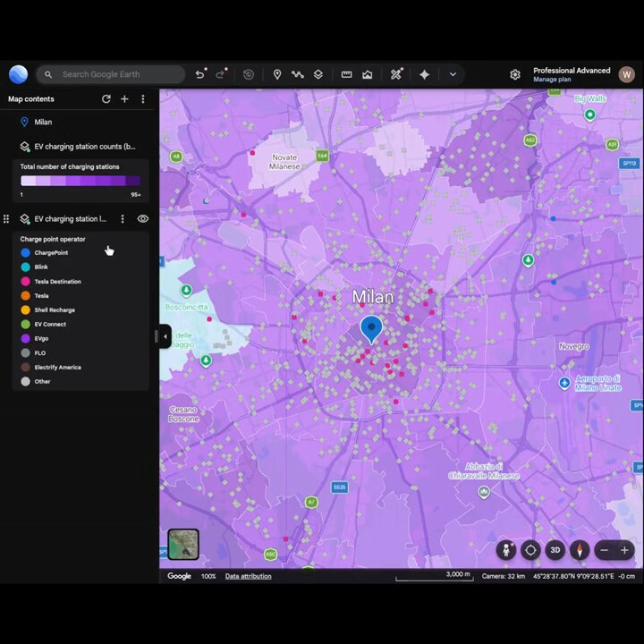
Task: Focus the Search Google Earth field
Action: coord(111,74)
